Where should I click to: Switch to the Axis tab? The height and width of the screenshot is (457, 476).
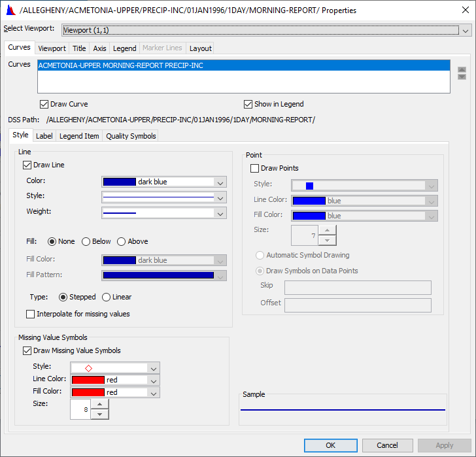[x=99, y=48]
